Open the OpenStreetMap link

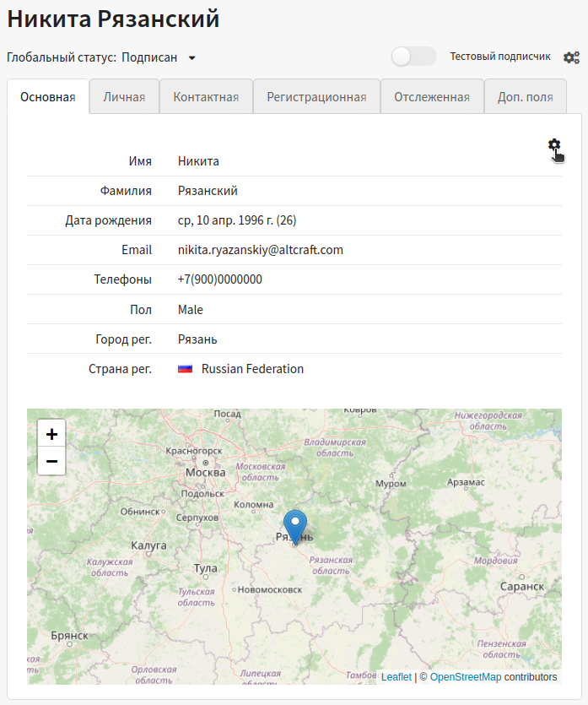(466, 676)
